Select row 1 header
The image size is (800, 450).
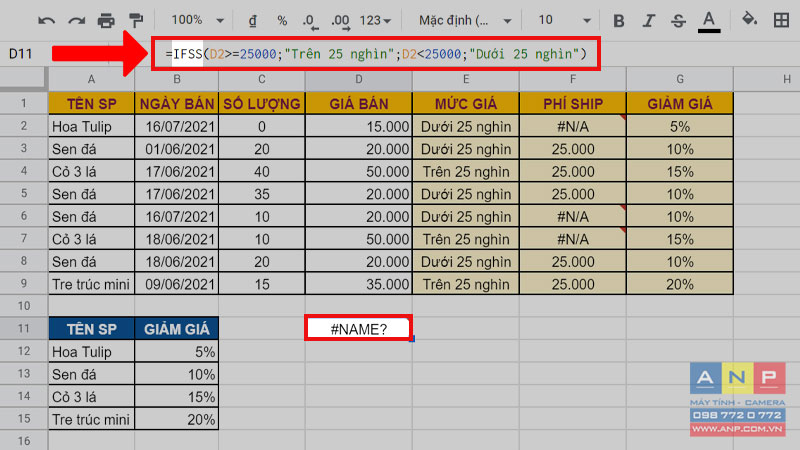coord(24,104)
